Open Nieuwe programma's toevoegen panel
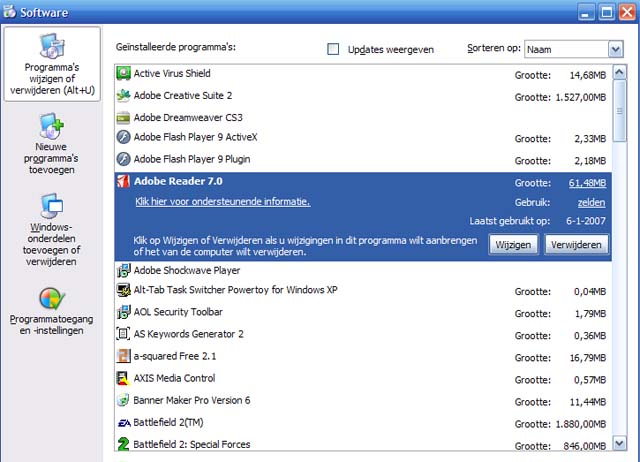This screenshot has width=640, height=462. pos(51,144)
